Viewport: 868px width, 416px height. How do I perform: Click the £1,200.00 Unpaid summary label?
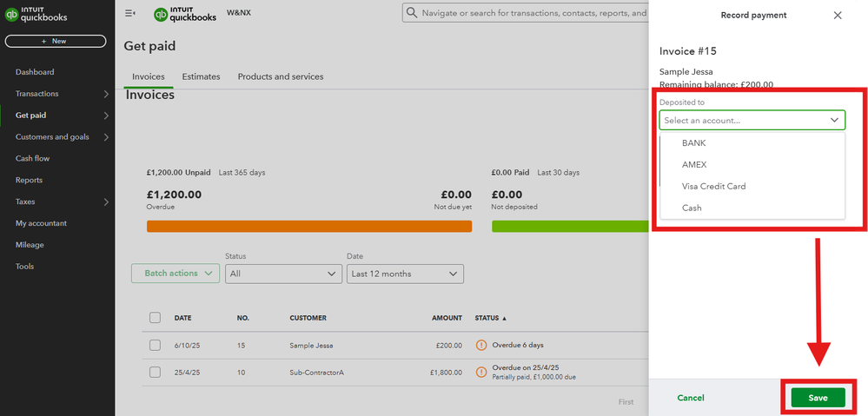click(179, 173)
